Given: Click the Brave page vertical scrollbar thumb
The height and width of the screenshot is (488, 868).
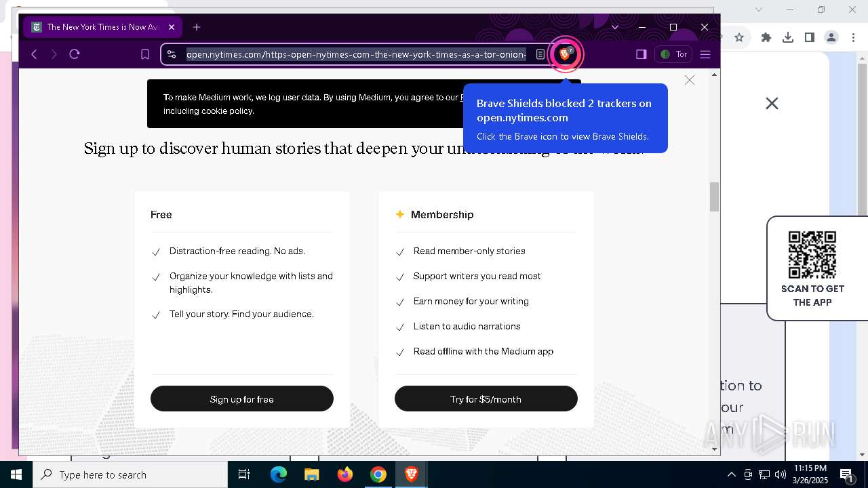Looking at the screenshot, I should click(714, 197).
